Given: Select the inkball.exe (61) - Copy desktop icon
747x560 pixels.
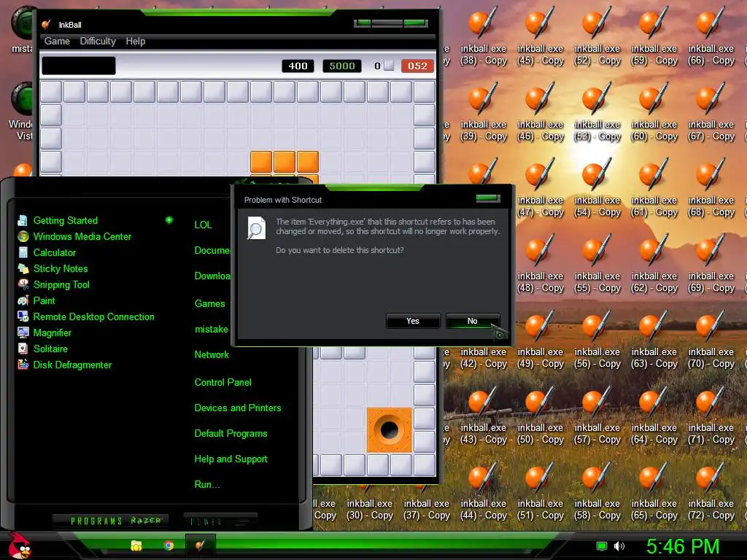Looking at the screenshot, I should [654, 189].
